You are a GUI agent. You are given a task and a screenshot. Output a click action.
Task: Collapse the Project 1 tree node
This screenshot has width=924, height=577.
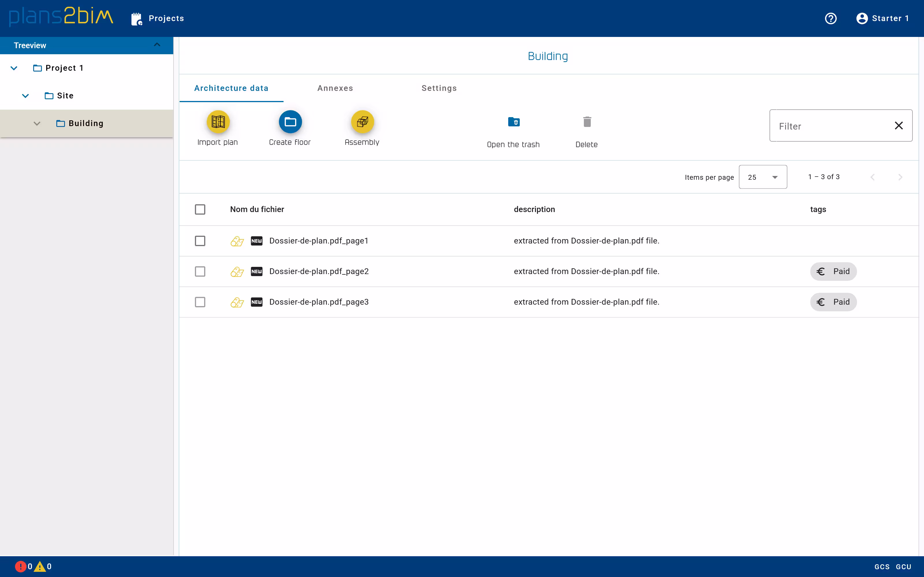coord(14,68)
